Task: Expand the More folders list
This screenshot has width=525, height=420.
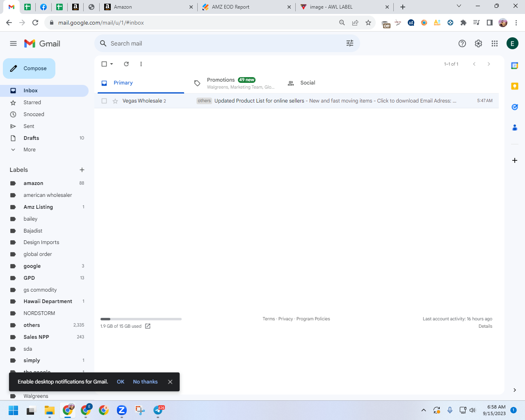Action: 44,150
